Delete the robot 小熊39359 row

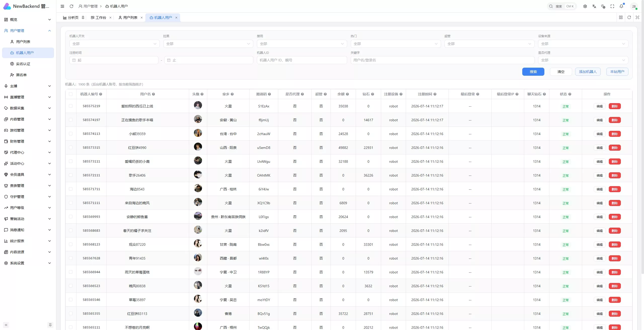click(615, 134)
